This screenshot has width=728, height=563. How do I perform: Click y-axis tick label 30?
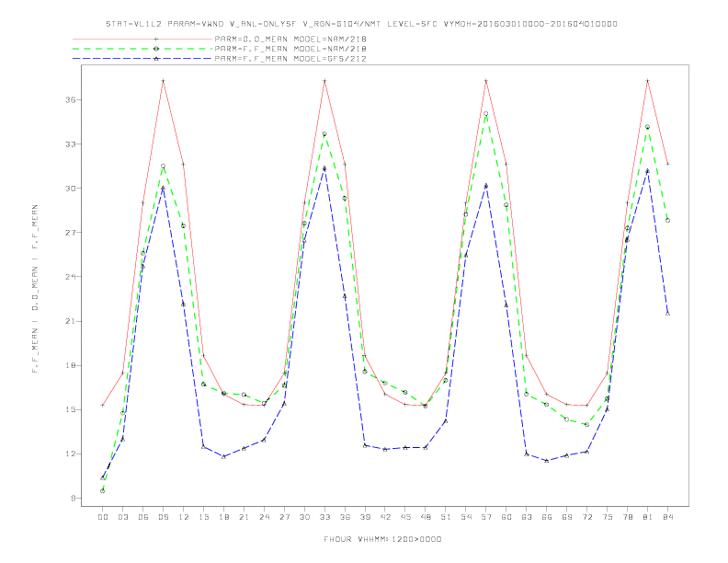click(x=71, y=189)
